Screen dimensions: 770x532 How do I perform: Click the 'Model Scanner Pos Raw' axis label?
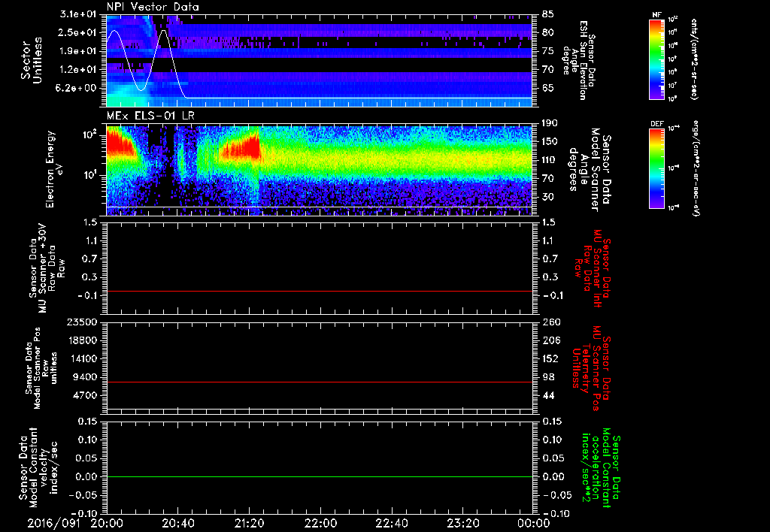coord(41,368)
